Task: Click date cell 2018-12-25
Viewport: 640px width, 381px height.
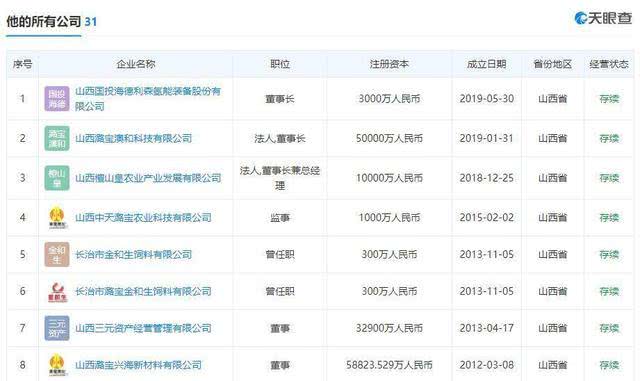Action: tap(487, 178)
